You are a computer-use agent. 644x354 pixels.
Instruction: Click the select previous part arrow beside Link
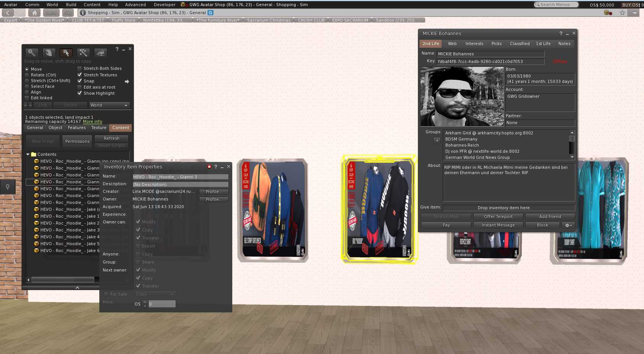[26, 105]
